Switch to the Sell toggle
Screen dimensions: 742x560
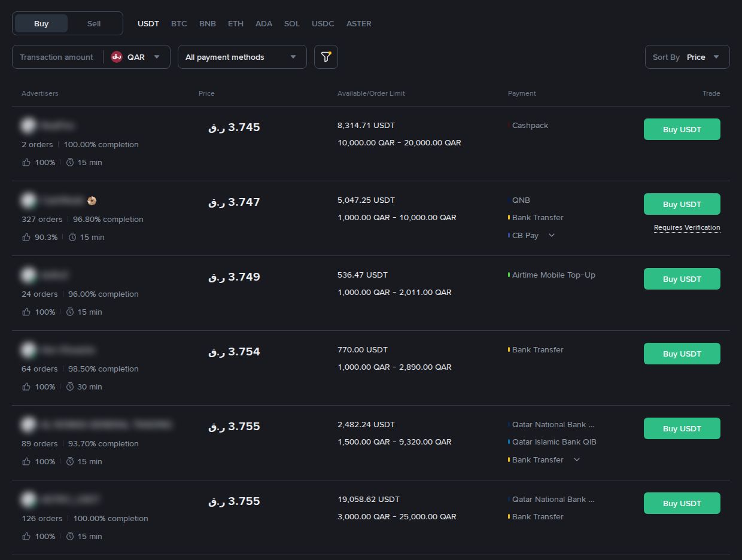pyautogui.click(x=94, y=23)
